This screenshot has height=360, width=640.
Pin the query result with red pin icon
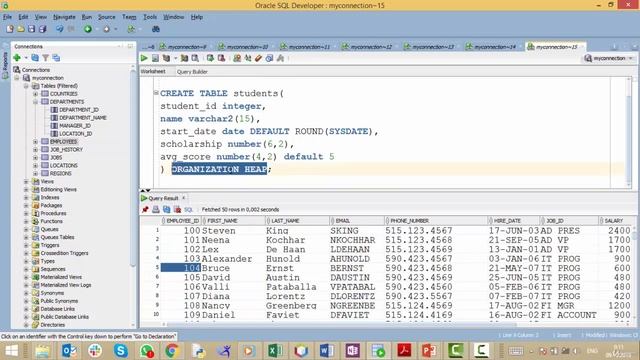coord(145,209)
